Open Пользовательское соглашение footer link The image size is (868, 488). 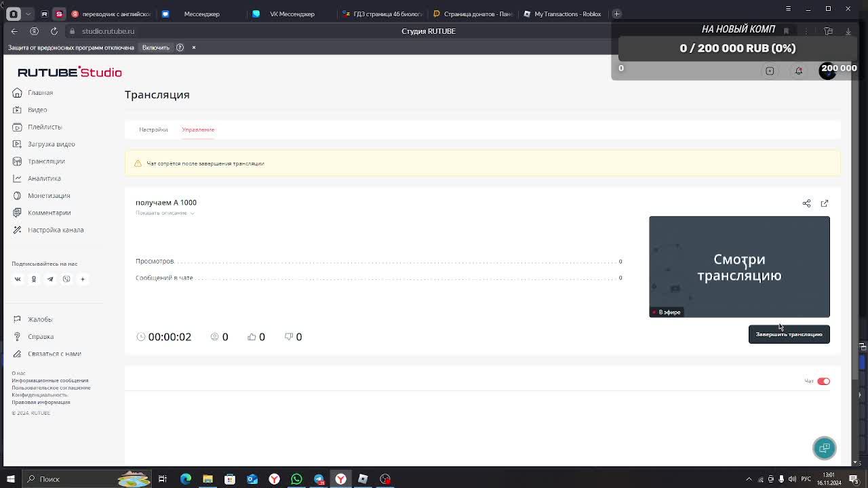51,388
